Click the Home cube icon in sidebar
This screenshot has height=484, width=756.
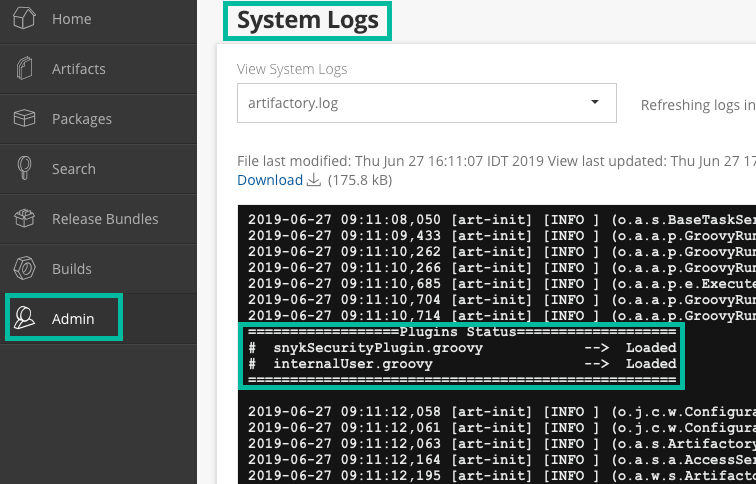point(24,19)
